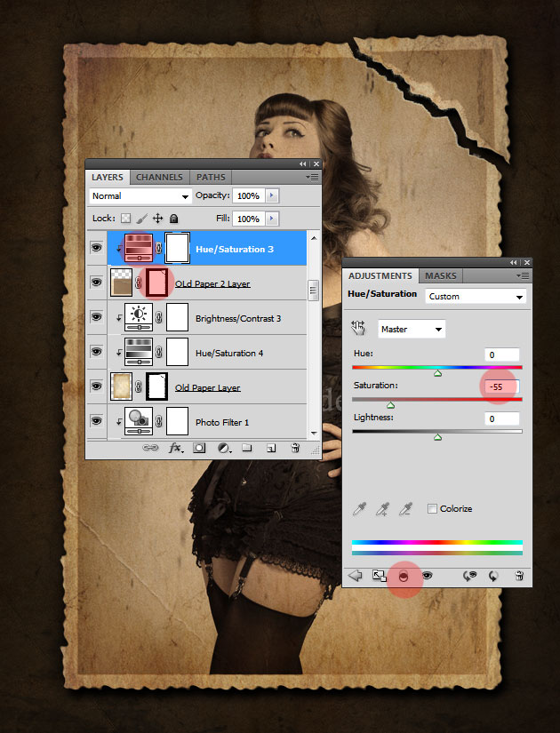Select the subtract from sample eyedropper
The width and height of the screenshot is (560, 733).
[x=405, y=508]
